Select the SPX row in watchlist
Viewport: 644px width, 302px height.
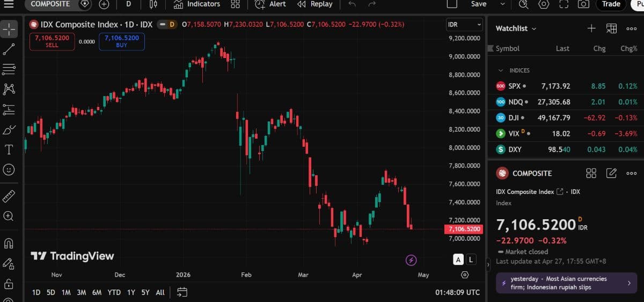pyautogui.click(x=566, y=86)
